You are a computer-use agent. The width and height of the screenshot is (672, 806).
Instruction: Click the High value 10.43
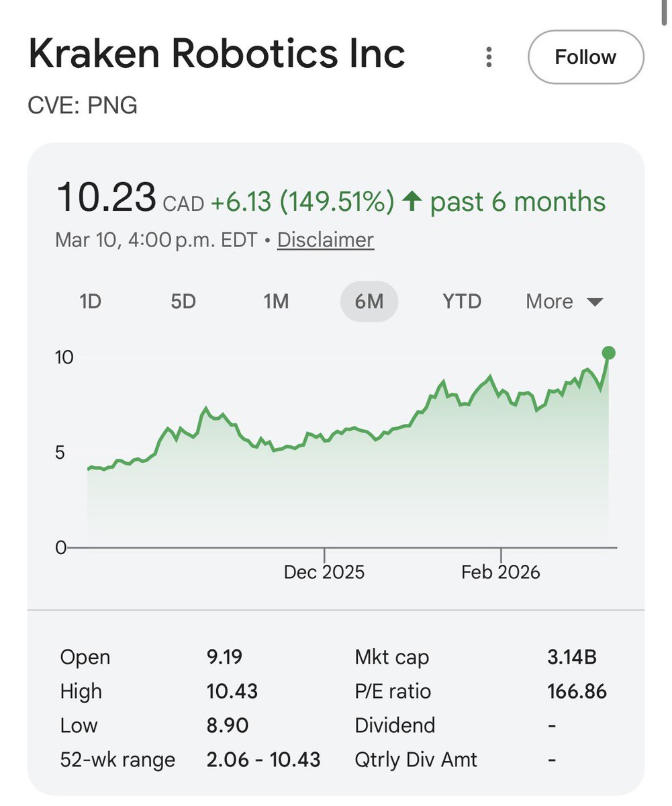(232, 691)
